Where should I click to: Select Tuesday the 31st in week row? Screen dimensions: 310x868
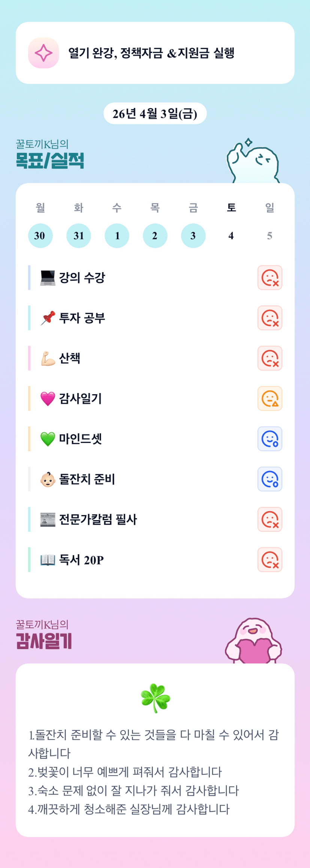[78, 236]
